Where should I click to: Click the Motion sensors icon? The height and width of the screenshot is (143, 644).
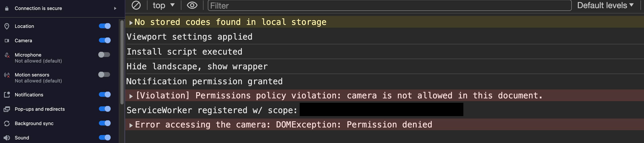click(7, 75)
